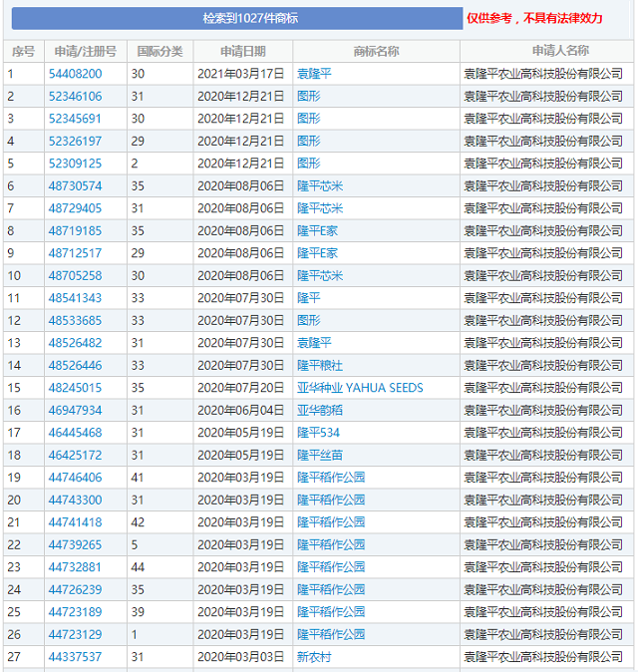Screen dimensions: 638x672
Task: Open registration number 44739265
Action: pos(75,544)
